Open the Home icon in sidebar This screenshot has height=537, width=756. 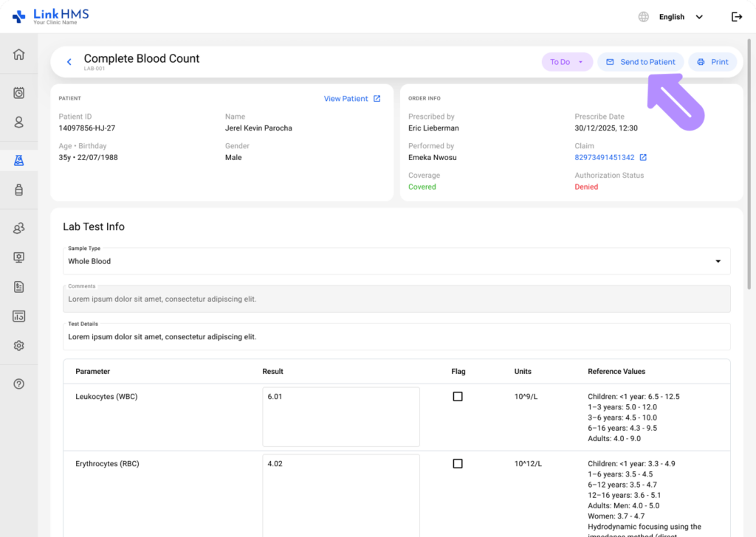(x=18, y=54)
